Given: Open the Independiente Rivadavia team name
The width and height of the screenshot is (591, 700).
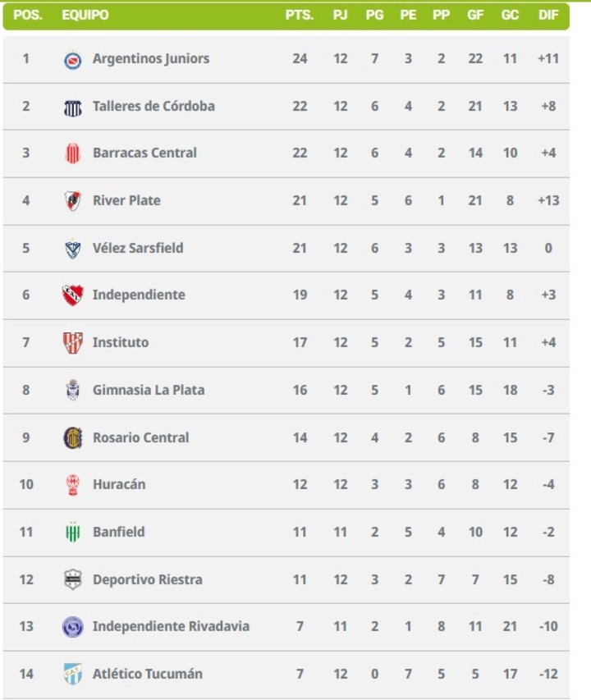Looking at the screenshot, I should click(x=171, y=627).
